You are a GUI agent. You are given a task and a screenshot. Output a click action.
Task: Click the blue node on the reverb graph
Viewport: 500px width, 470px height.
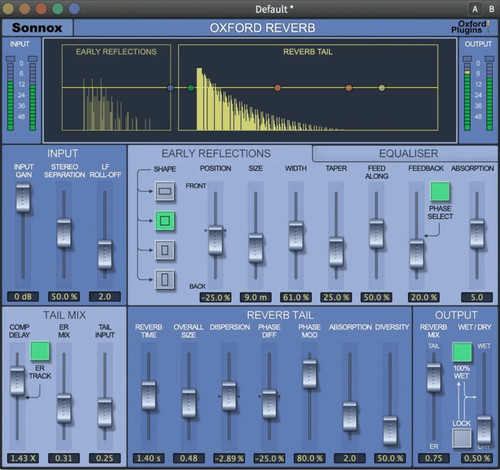[171, 88]
